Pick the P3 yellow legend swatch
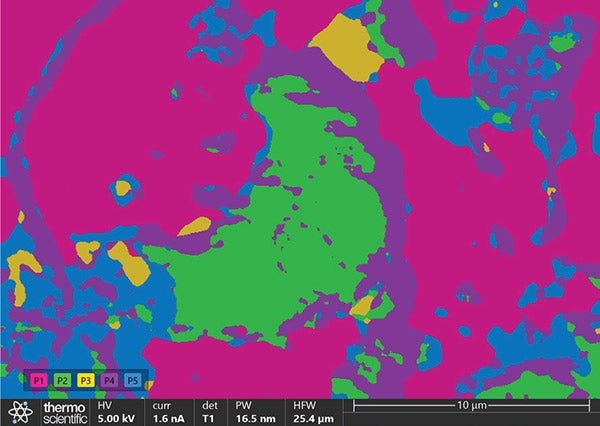 pos(86,381)
